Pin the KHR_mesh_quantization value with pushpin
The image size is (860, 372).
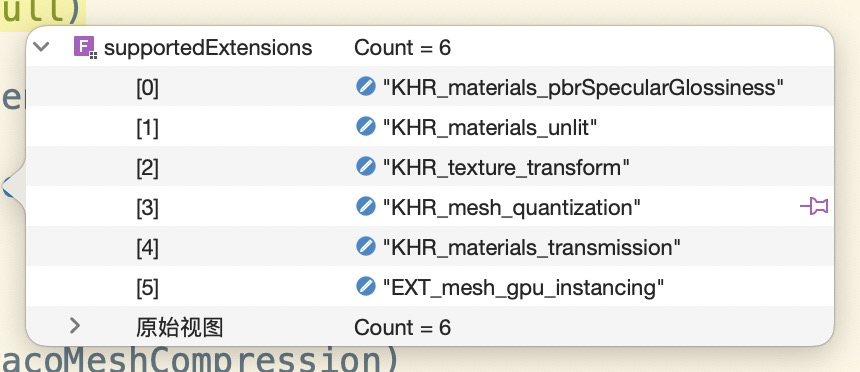814,206
